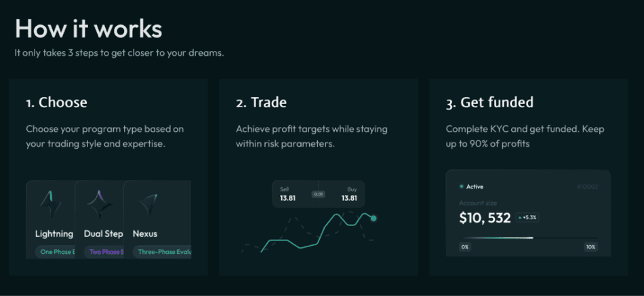644x296 pixels.
Task: Open the 3. Get funded step heading
Action: 489,103
